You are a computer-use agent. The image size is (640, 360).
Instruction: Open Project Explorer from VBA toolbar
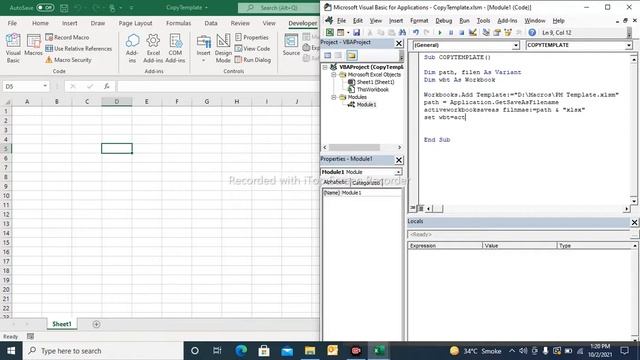point(486,33)
